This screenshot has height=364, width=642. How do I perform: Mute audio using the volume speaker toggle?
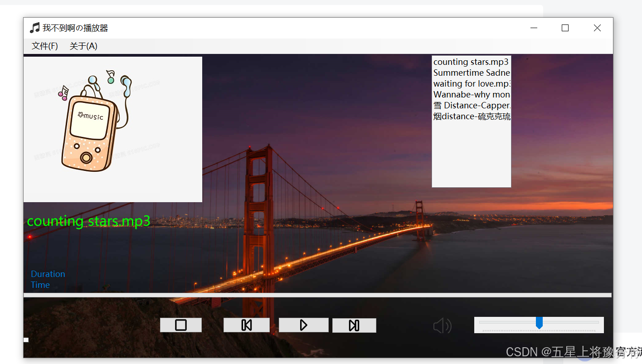point(442,325)
